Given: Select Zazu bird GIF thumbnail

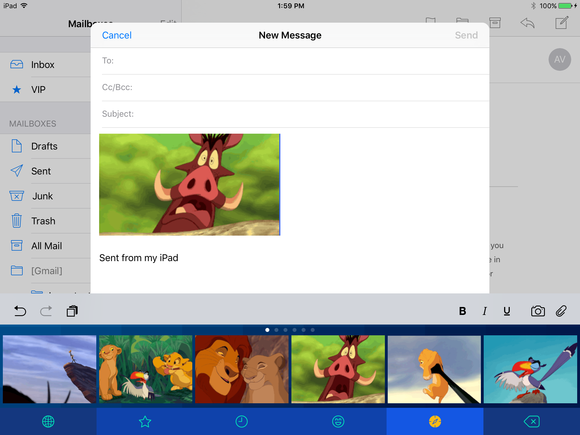Looking at the screenshot, I should (x=530, y=369).
